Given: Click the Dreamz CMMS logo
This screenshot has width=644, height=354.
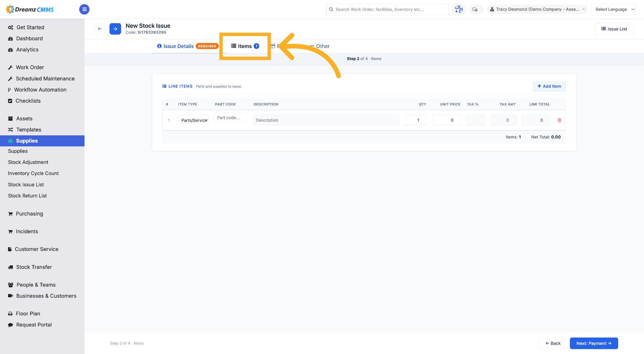Looking at the screenshot, I should [x=30, y=9].
